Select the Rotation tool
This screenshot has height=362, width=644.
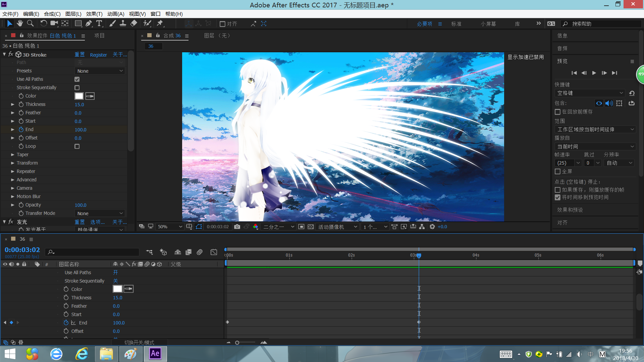point(43,23)
